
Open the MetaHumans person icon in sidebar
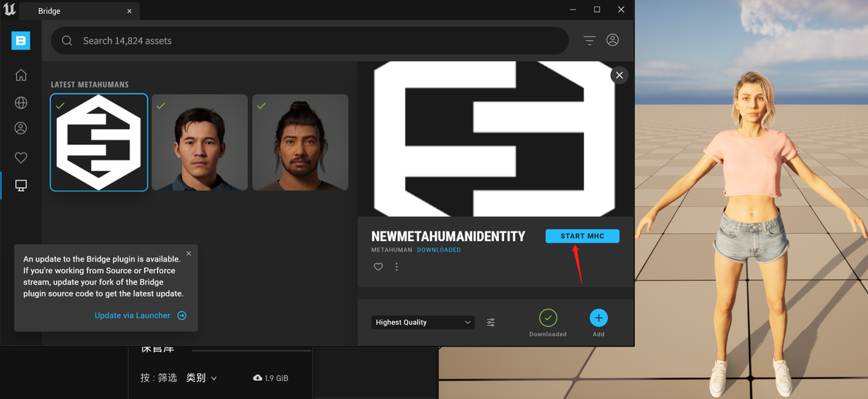(x=21, y=128)
